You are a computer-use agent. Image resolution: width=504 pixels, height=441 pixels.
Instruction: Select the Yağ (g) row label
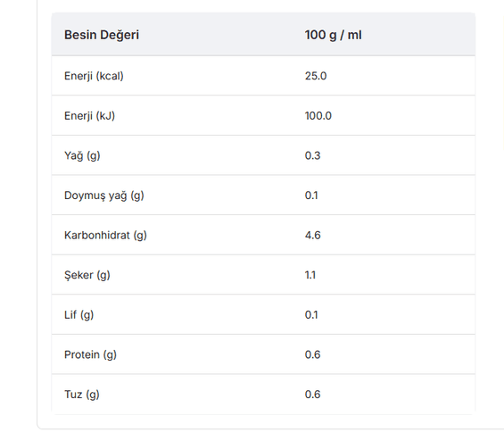point(82,155)
